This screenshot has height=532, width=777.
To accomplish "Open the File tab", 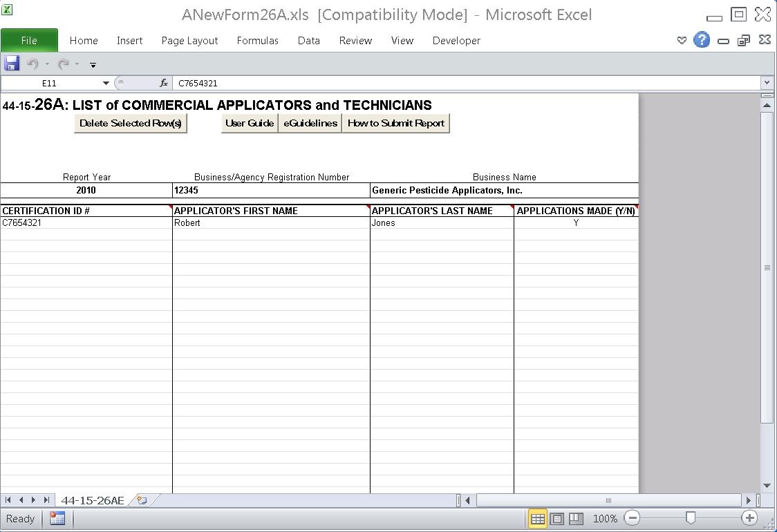I will coord(29,41).
